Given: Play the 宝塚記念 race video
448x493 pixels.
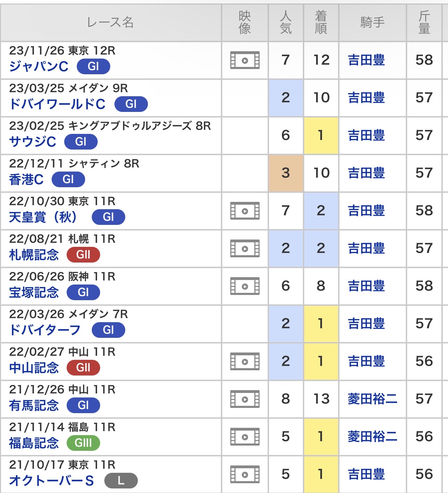Looking at the screenshot, I should (245, 286).
